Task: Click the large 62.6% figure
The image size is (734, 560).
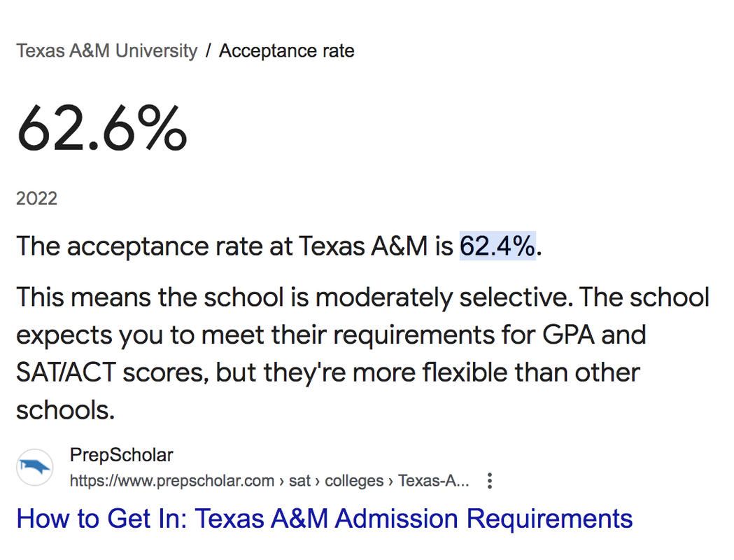Action: [x=102, y=128]
